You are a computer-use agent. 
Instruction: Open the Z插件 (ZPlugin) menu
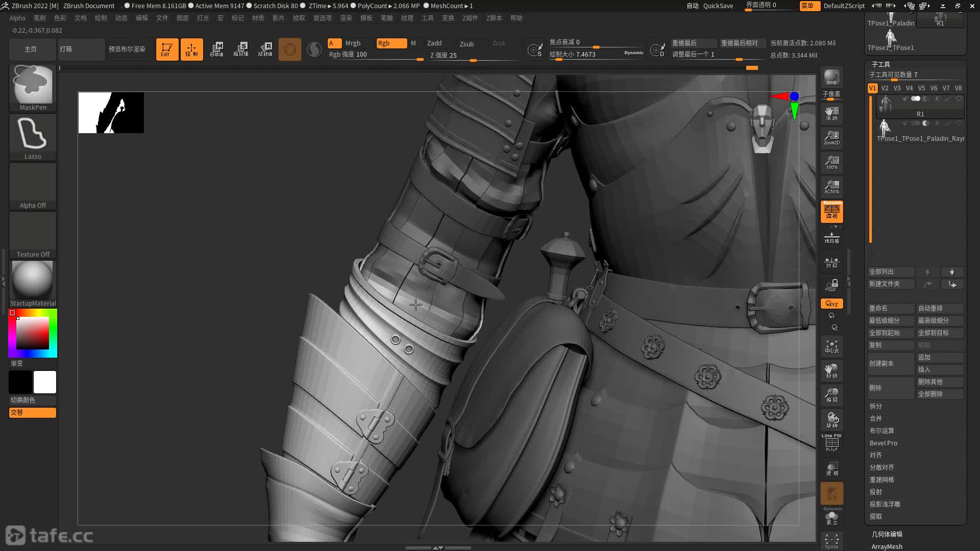470,18
